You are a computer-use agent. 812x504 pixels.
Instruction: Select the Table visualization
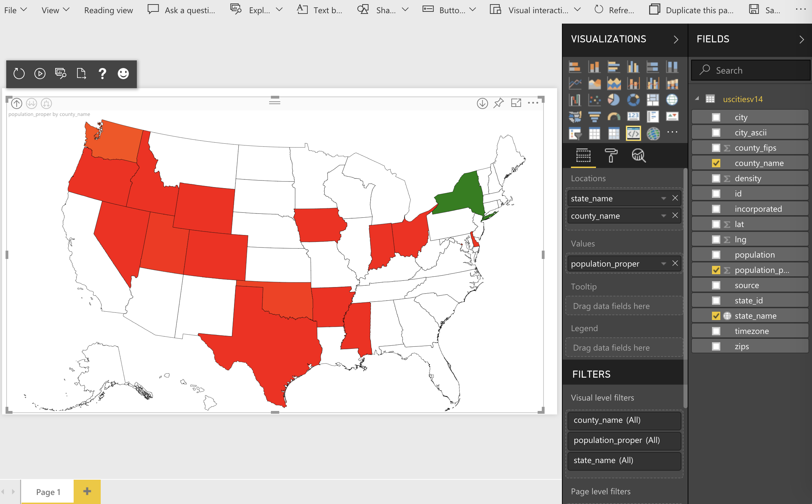pos(594,133)
